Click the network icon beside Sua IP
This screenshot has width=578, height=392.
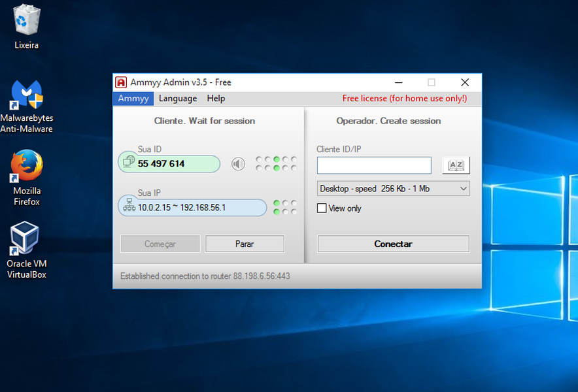[x=129, y=205]
